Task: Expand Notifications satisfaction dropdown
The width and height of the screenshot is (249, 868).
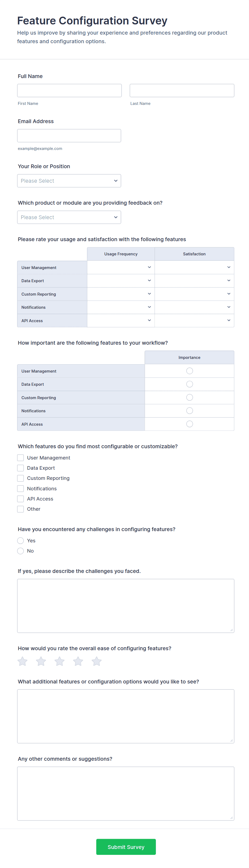Action: [x=194, y=307]
